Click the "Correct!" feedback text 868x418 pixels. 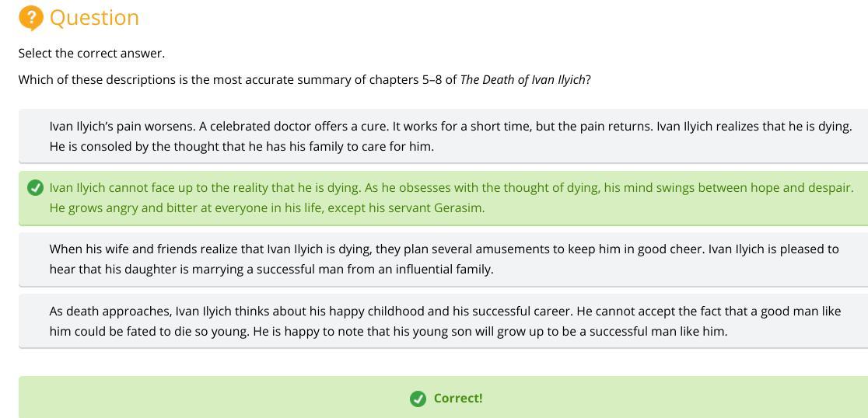point(457,399)
